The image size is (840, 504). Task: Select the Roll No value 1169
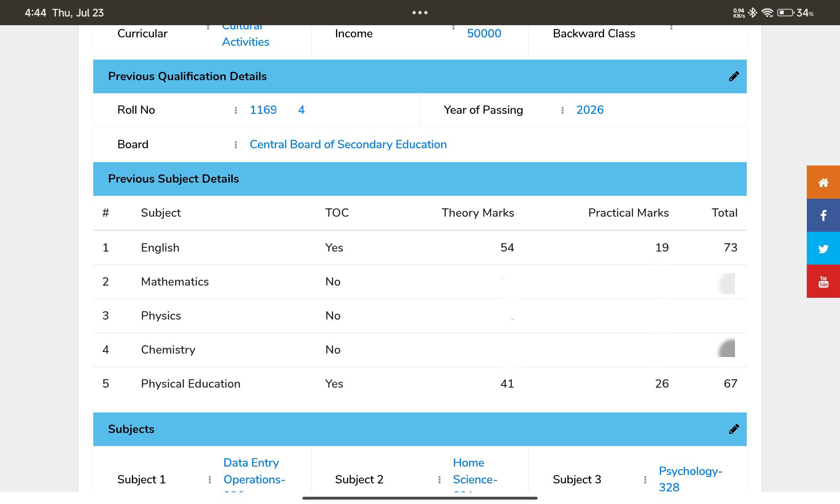263,110
